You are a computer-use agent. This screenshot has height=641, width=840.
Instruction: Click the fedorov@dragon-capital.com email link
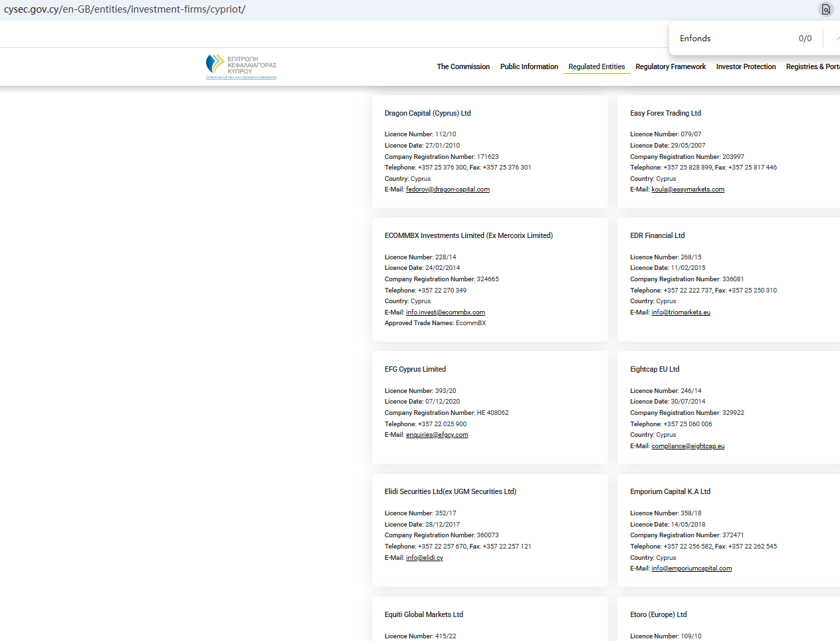pos(447,190)
